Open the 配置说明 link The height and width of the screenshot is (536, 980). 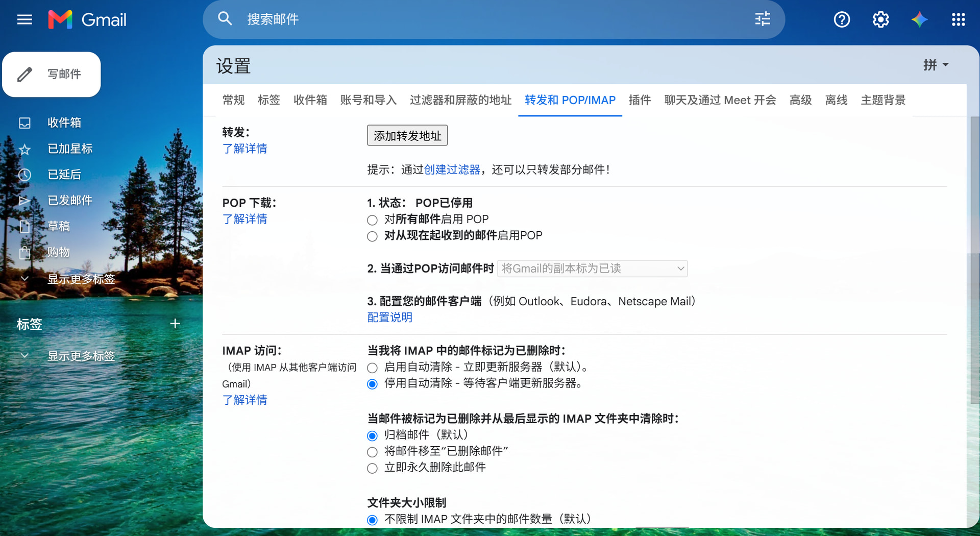click(x=390, y=318)
